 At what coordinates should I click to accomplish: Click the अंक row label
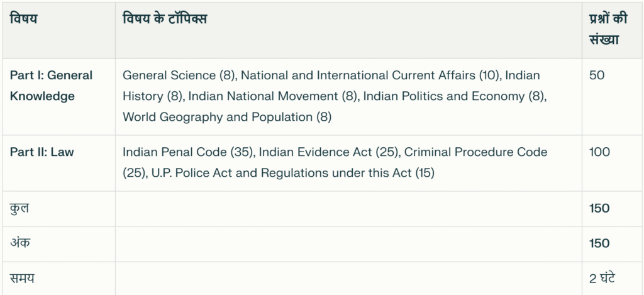pos(19,243)
